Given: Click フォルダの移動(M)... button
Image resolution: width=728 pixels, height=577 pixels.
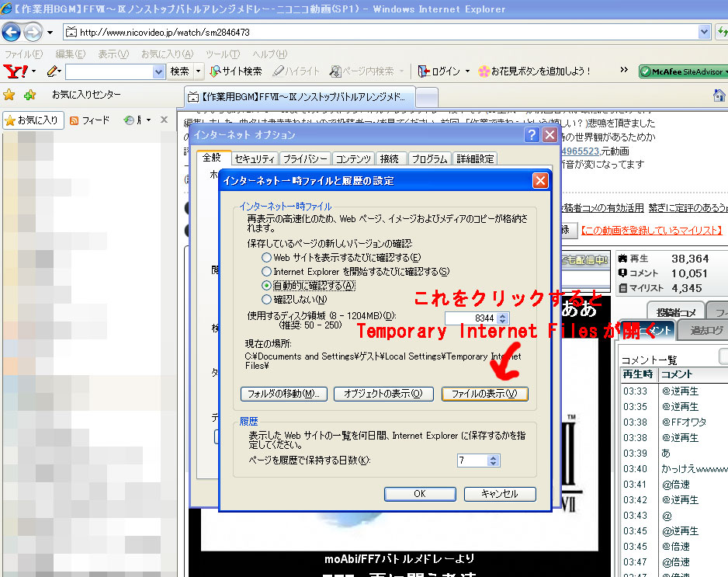Looking at the screenshot, I should click(284, 394).
